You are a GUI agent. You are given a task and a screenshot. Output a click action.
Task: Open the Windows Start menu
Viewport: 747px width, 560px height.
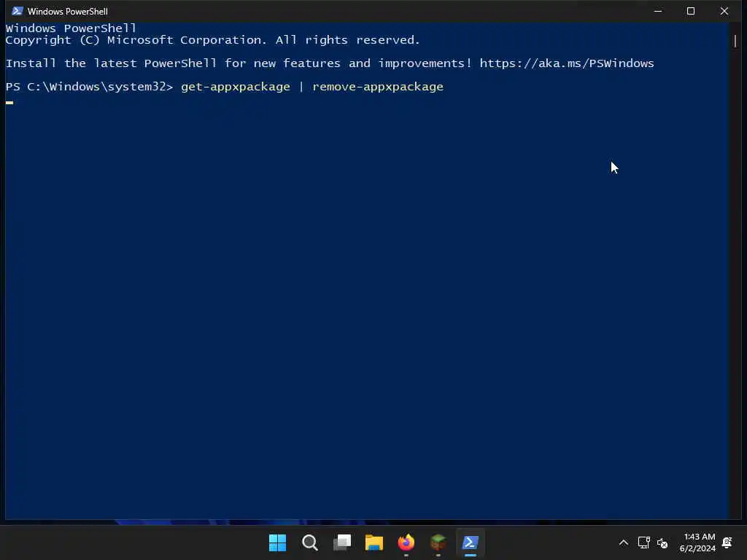(277, 542)
